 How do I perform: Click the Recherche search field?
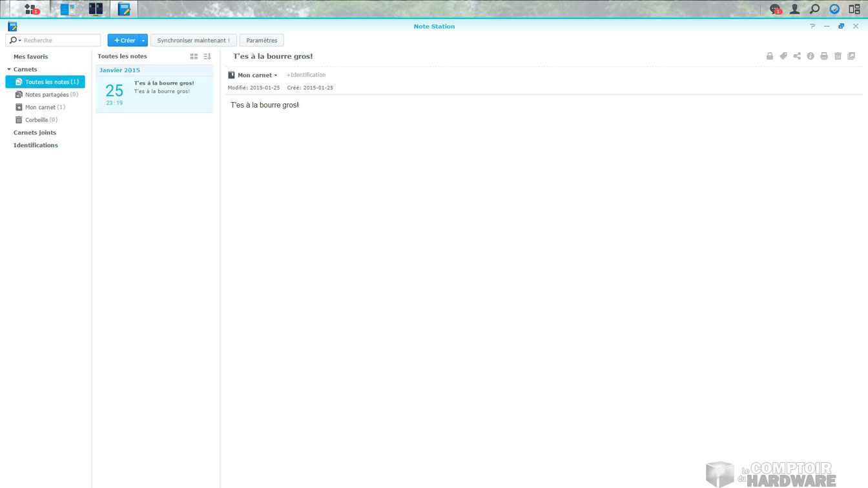(59, 41)
